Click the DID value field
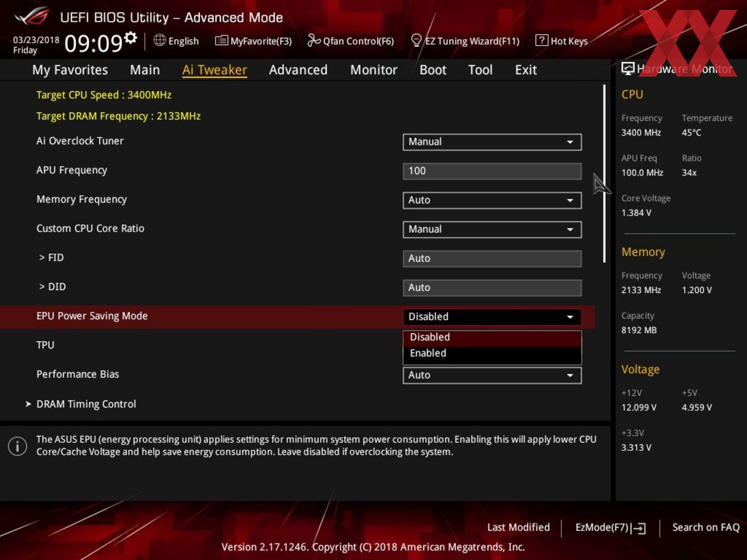The image size is (747, 560). click(x=492, y=287)
